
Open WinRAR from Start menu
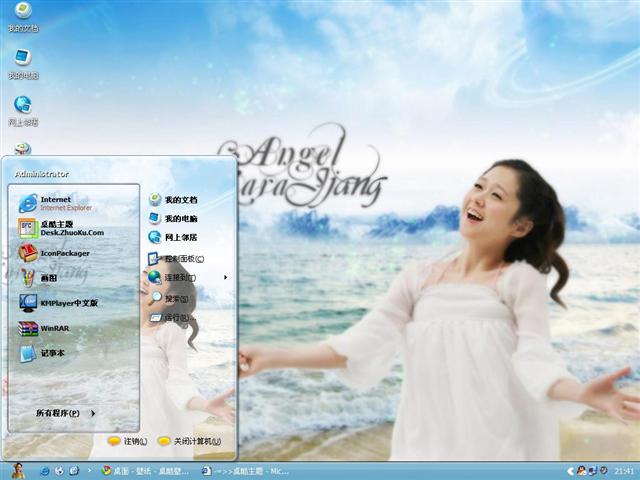coord(43,328)
